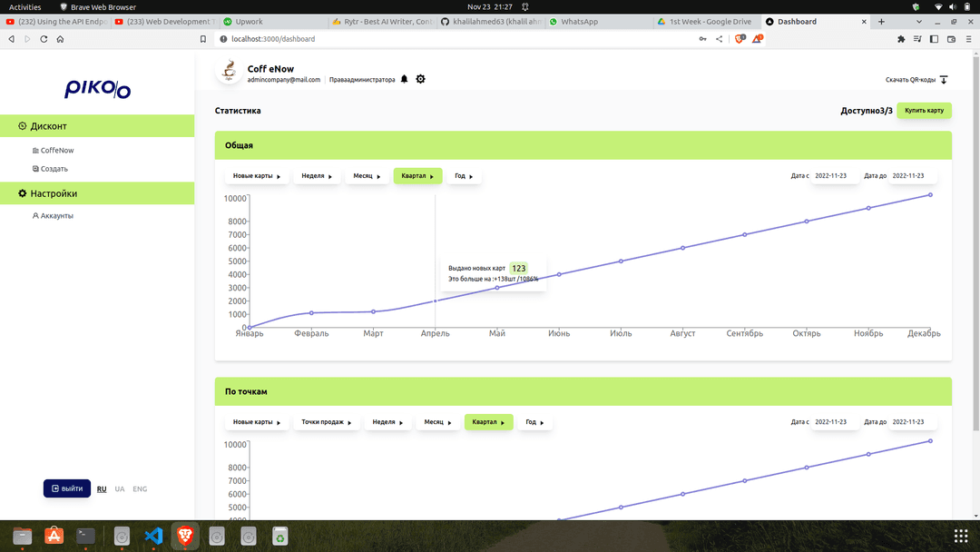Open the Дисконт sidebar section
Viewport: 980px width, 552px height.
97,125
